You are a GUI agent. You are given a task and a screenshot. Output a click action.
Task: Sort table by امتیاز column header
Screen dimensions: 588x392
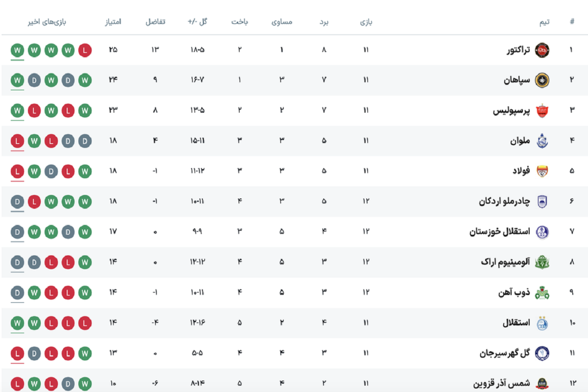coord(113,22)
